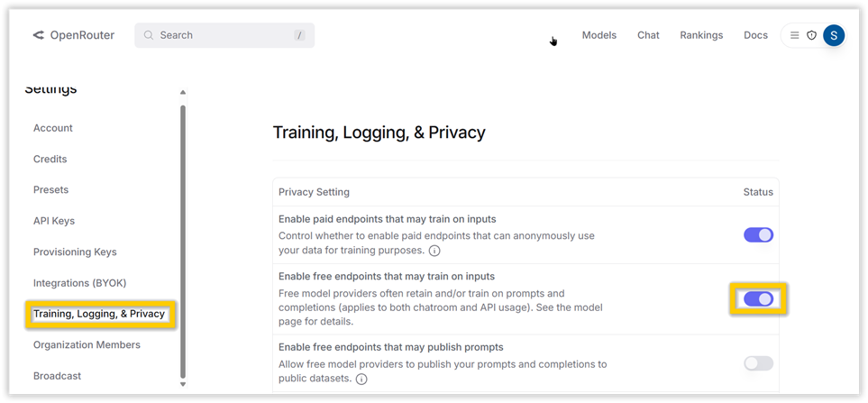Toggle free endpoints that may train on inputs
This screenshot has width=868, height=403.
click(758, 299)
